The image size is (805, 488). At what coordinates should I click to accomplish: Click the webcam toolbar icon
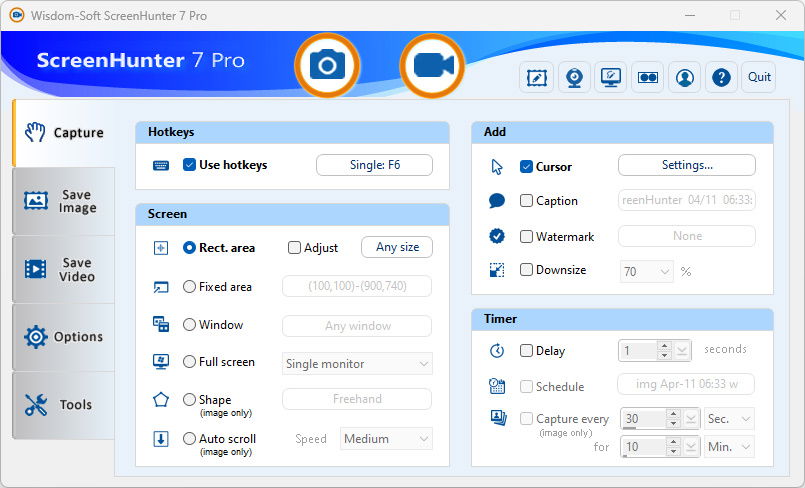coord(574,77)
